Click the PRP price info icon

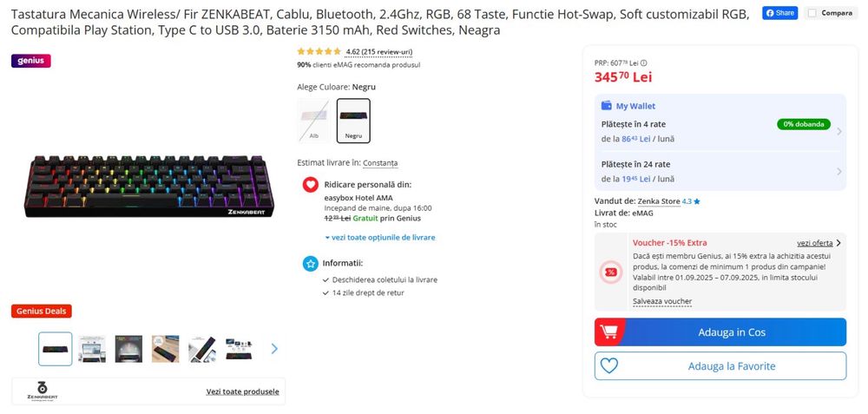click(x=644, y=62)
